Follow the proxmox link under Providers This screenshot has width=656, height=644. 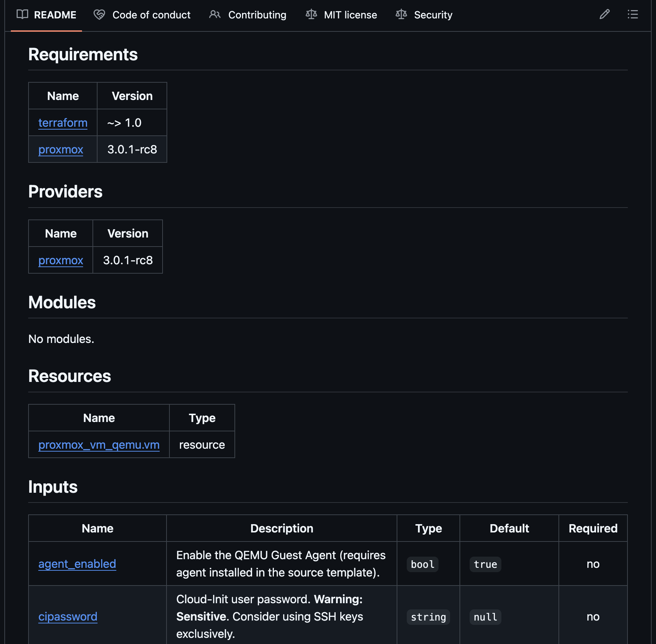[61, 260]
